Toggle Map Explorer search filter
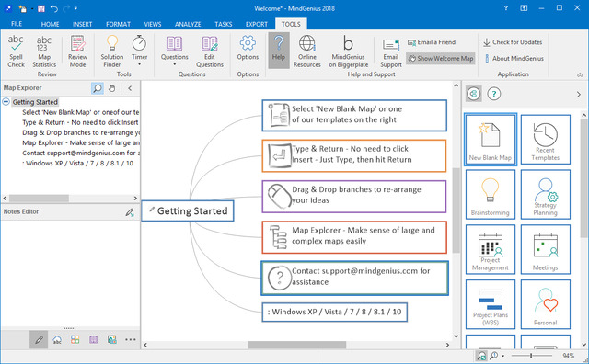The width and height of the screenshot is (589, 364). (x=98, y=88)
